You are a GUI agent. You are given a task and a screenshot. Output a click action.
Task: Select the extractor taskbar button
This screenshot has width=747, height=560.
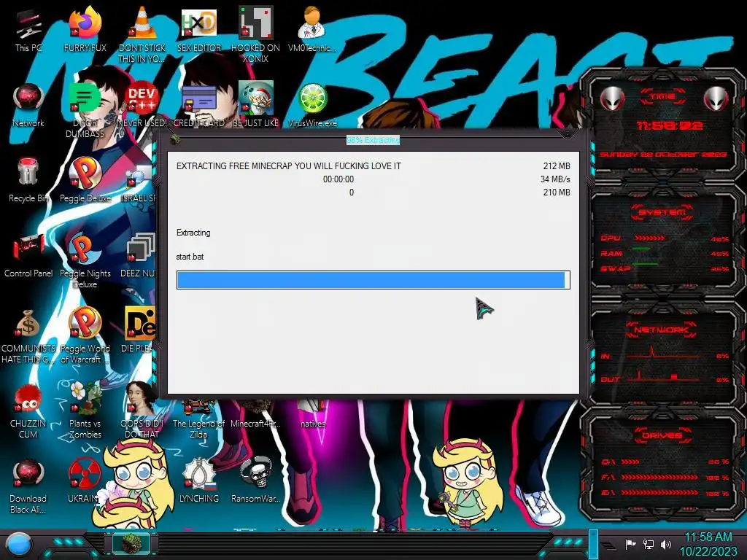131,542
